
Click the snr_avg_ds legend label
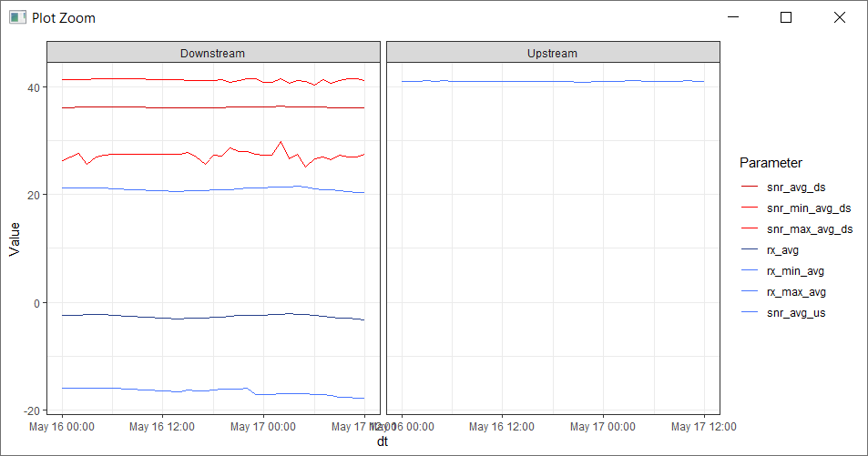click(x=796, y=187)
